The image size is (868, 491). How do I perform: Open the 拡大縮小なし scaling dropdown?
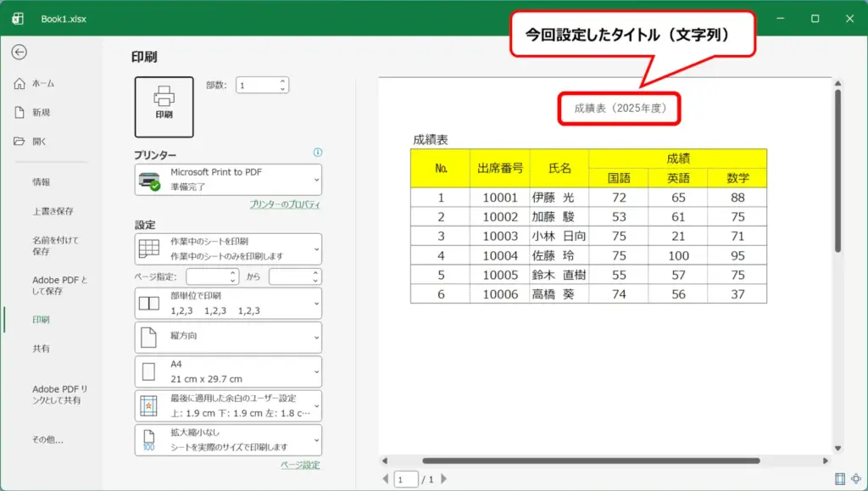228,439
